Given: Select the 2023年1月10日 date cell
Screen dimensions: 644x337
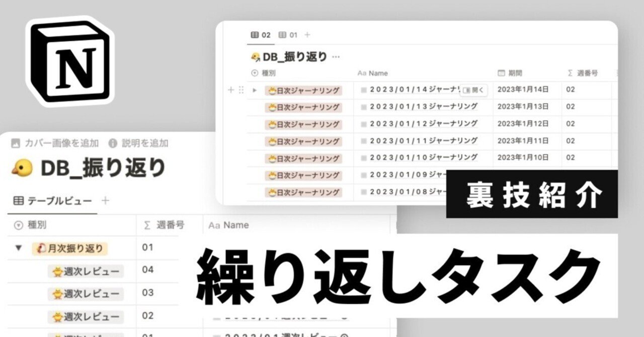Looking at the screenshot, I should click(x=523, y=157).
